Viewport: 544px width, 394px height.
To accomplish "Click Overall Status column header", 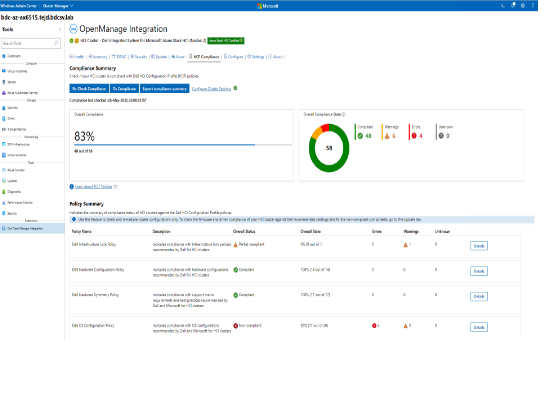I will point(244,231).
